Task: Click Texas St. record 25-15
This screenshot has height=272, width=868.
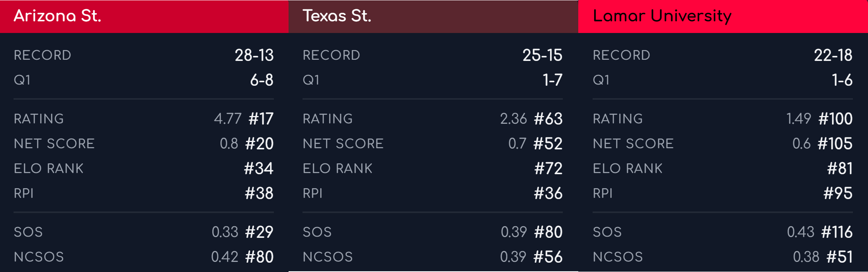Action: 542,55
